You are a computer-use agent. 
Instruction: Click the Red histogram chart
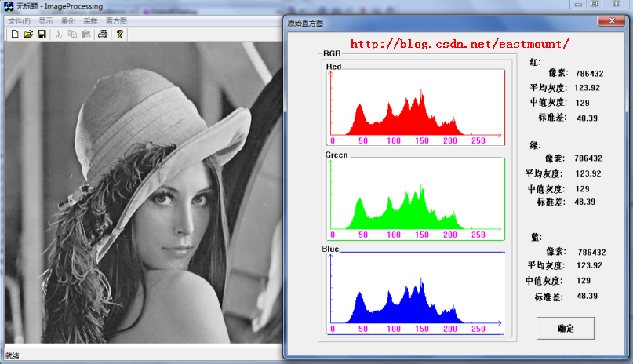pos(416,107)
